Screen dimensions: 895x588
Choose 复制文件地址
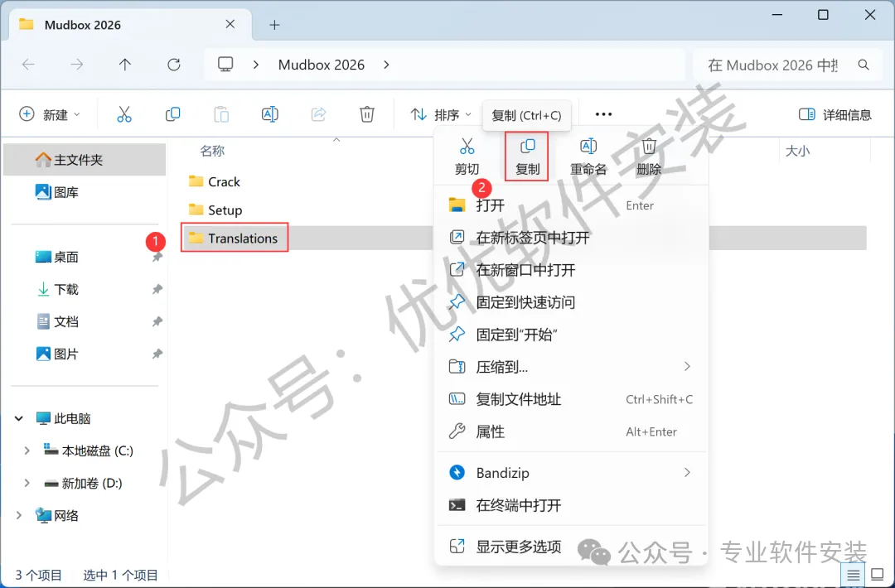pos(571,399)
